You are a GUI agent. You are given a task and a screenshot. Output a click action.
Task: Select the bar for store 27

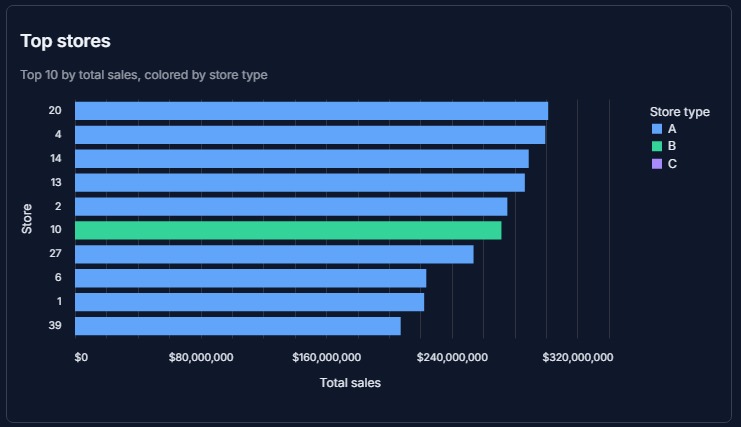click(x=274, y=255)
